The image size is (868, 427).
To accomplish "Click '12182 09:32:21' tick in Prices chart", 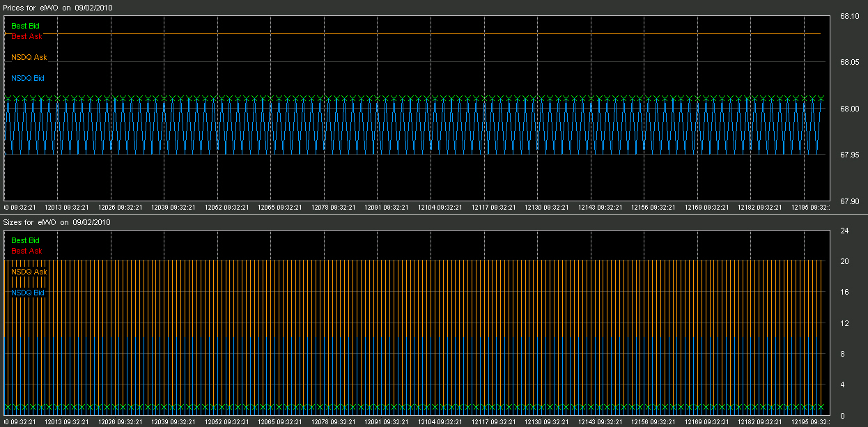I will click(x=760, y=207).
